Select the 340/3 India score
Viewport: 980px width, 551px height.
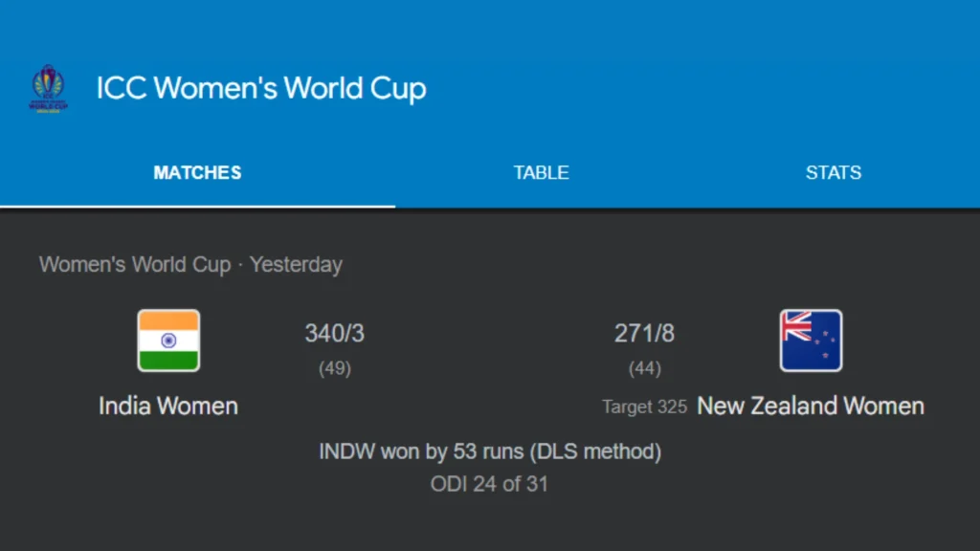click(333, 333)
